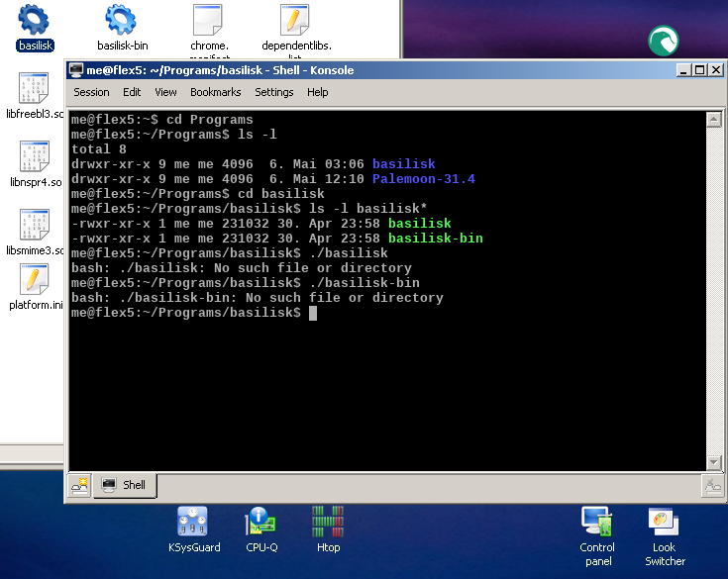Click the scrollbar up arrow in terminal
This screenshot has width=728, height=579.
pos(712,120)
